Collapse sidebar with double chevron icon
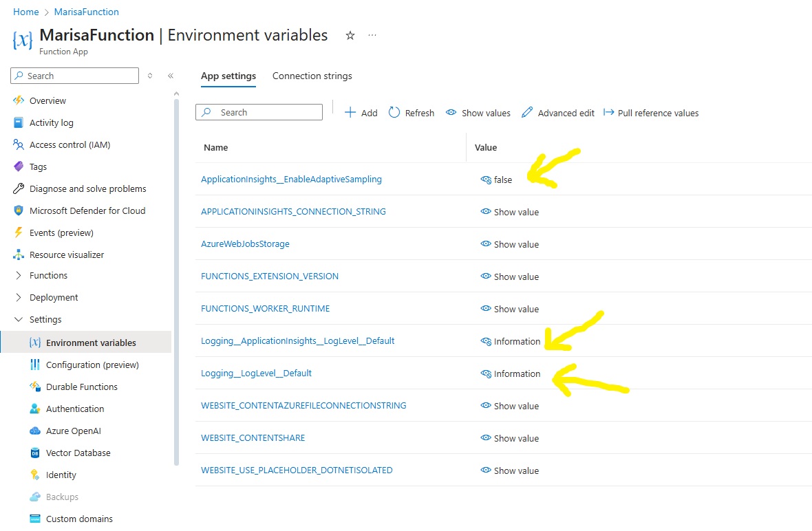 pos(171,76)
